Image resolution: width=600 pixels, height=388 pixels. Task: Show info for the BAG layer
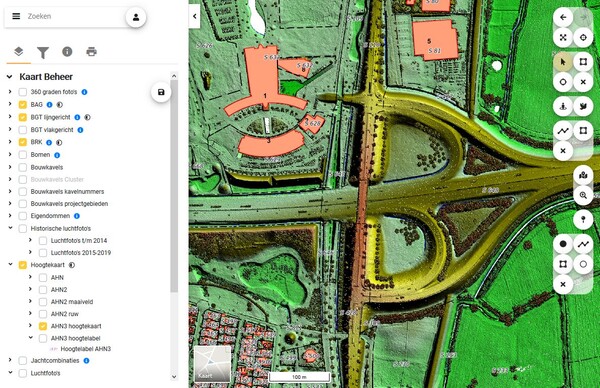pyautogui.click(x=49, y=104)
